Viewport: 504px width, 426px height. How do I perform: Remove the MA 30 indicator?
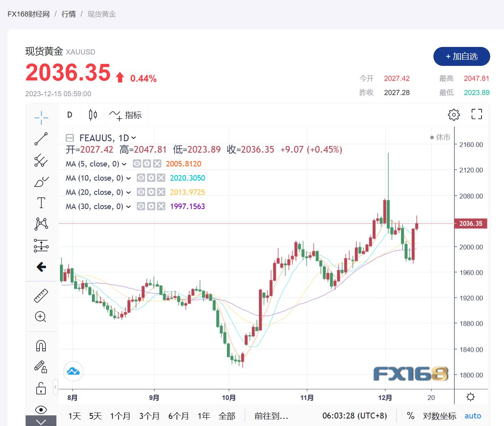coord(161,206)
